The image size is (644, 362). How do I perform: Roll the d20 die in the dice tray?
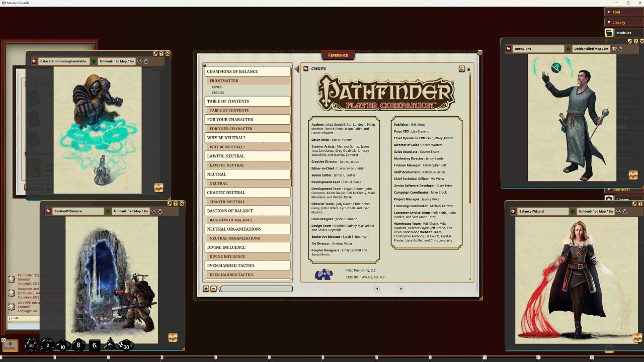click(x=31, y=345)
